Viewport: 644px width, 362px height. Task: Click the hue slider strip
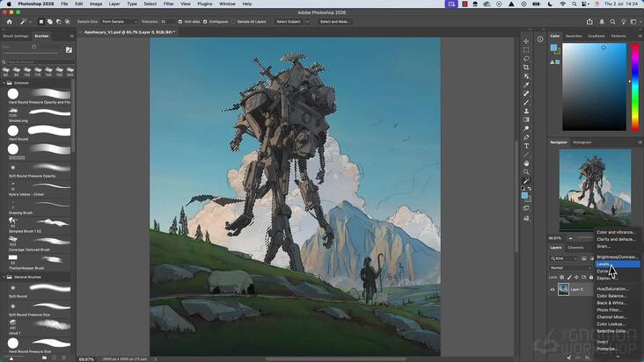635,87
